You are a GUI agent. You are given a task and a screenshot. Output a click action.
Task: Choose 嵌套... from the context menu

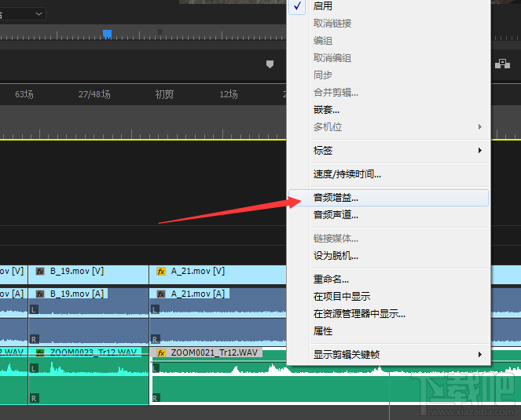click(x=389, y=110)
